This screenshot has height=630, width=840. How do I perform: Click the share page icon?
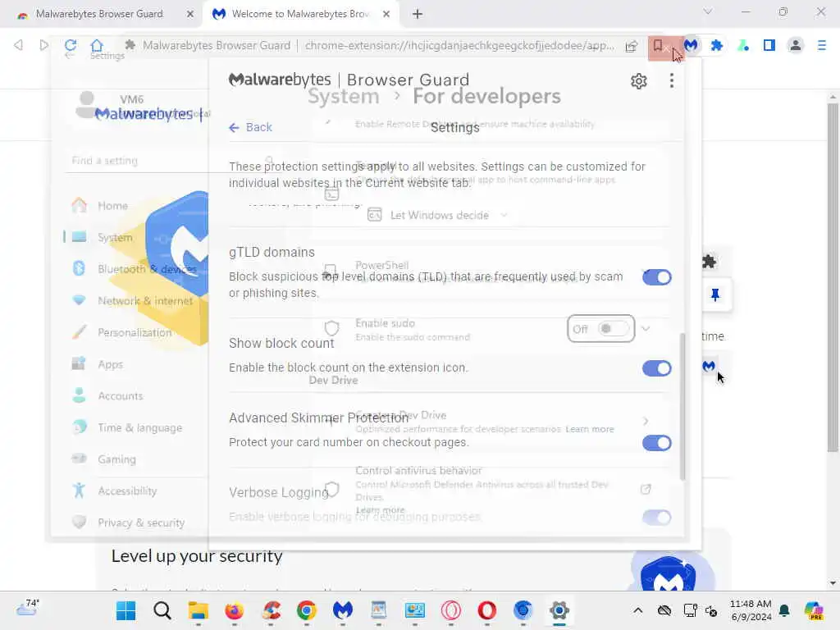[x=632, y=46]
